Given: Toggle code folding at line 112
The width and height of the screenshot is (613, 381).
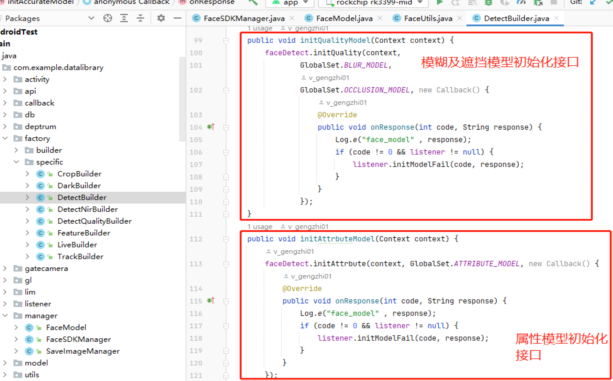Looking at the screenshot, I should 226,239.
